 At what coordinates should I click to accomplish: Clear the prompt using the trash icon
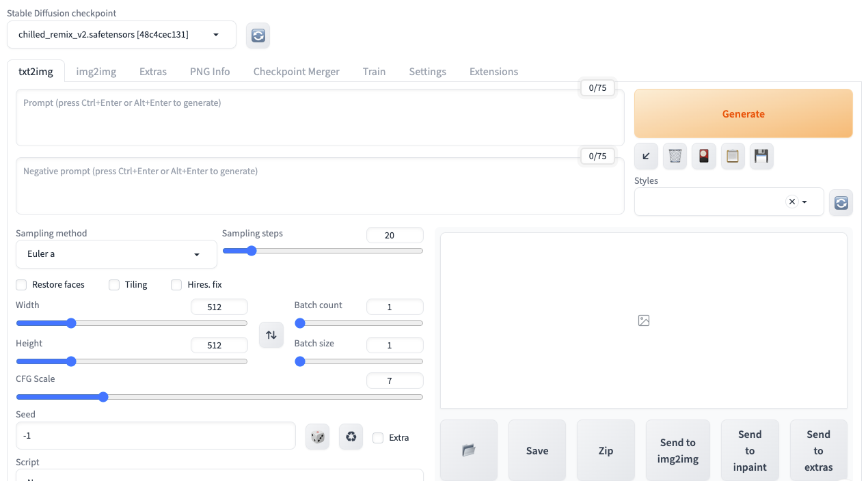(x=675, y=156)
